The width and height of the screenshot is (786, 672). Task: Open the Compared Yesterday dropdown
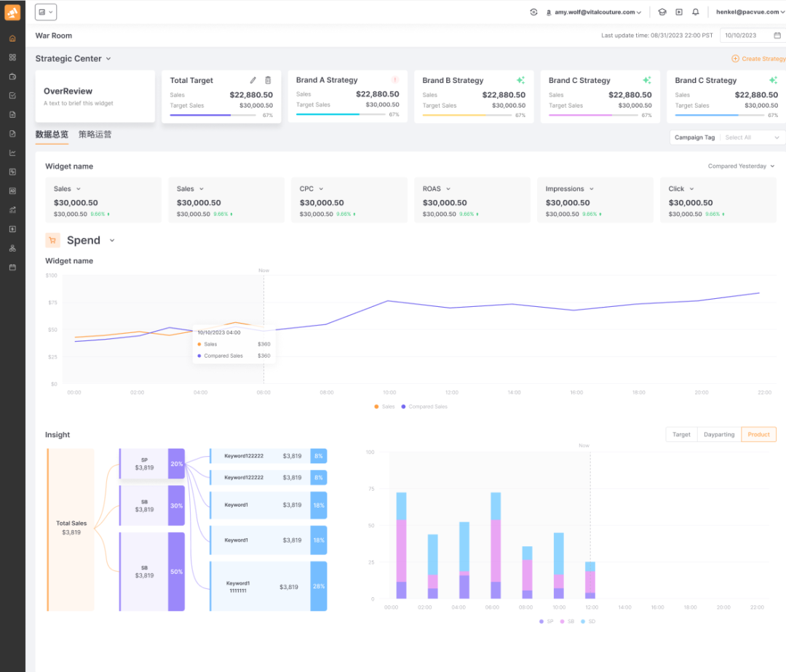tap(741, 167)
